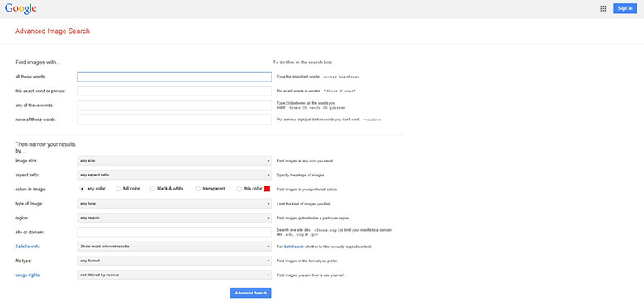This screenshot has width=644, height=301.
Task: Select the 'transparent' radio button
Action: click(x=197, y=189)
